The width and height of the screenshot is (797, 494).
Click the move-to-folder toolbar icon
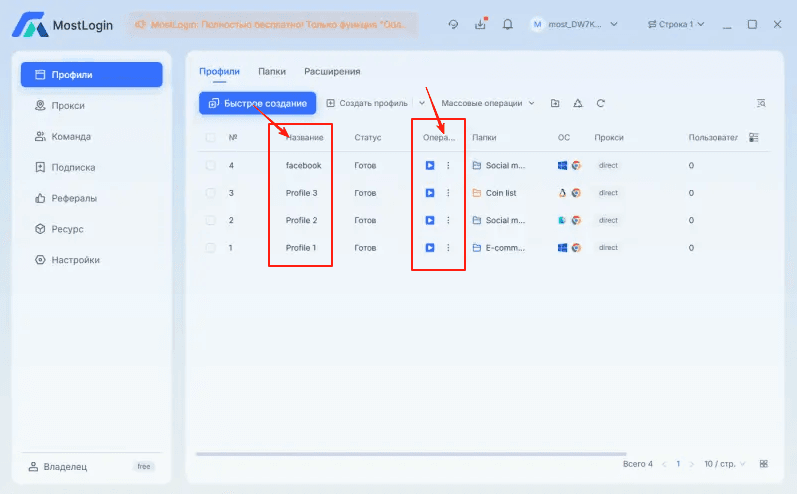[555, 103]
